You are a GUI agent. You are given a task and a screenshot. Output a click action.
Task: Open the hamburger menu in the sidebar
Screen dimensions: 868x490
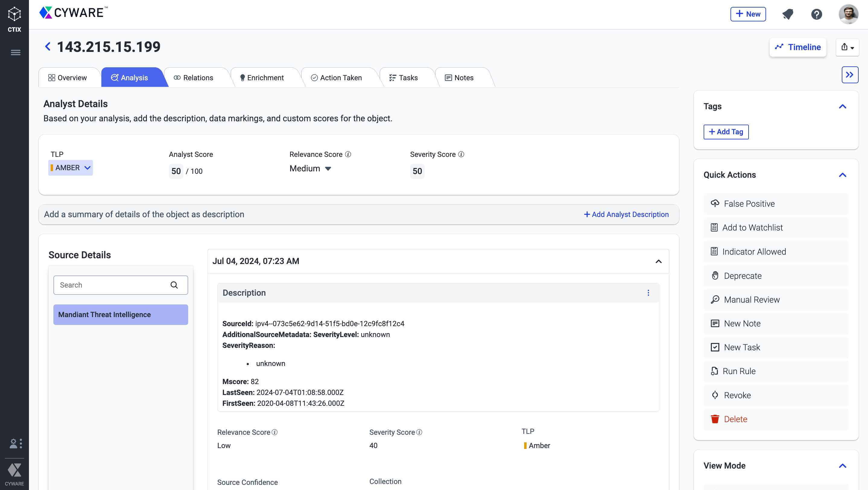tap(15, 52)
